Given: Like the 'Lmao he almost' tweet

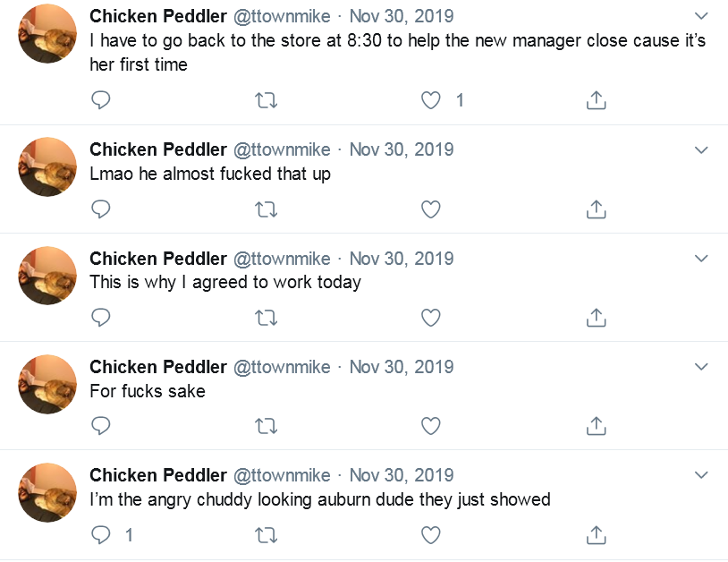Looking at the screenshot, I should tap(431, 209).
